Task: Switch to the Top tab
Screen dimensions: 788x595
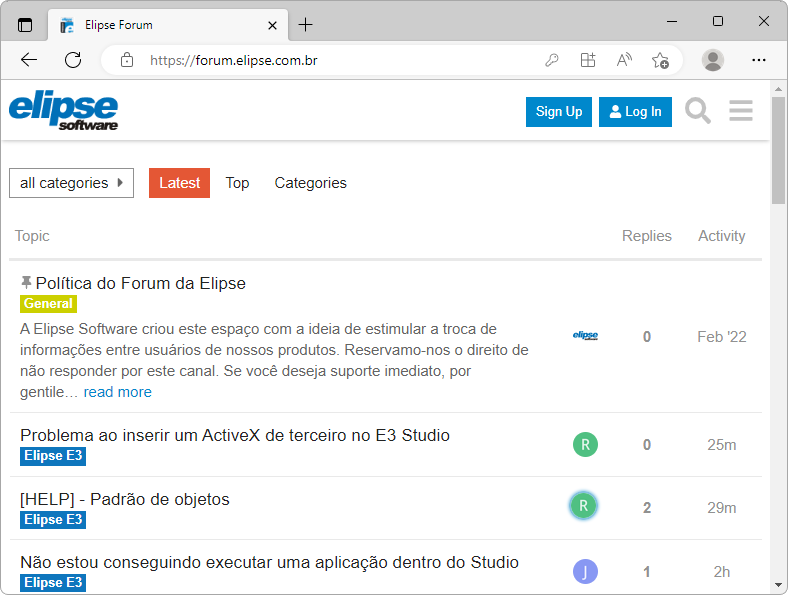Action: coord(237,183)
